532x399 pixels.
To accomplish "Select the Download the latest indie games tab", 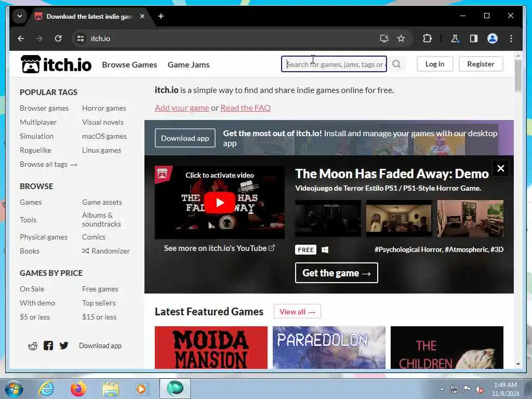I will 89,16.
